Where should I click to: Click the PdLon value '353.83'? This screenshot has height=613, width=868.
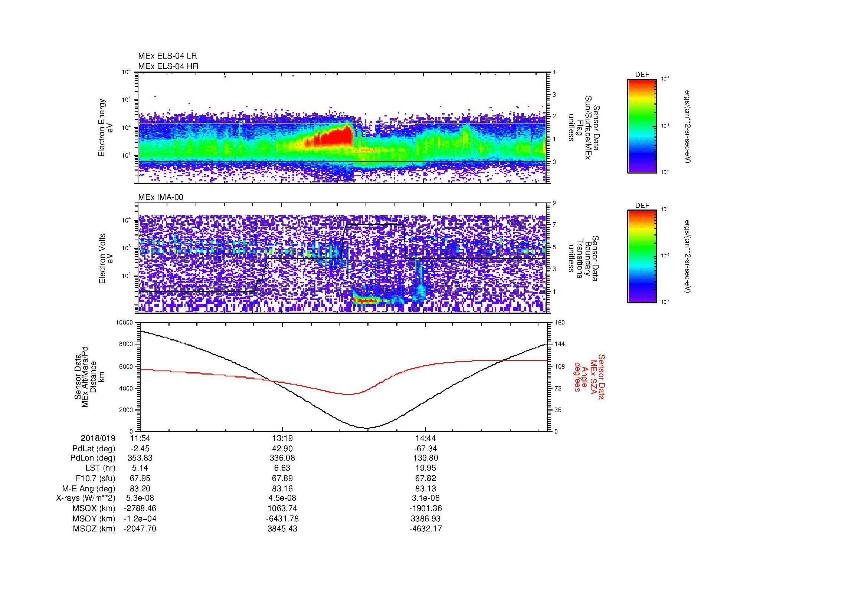click(x=140, y=458)
